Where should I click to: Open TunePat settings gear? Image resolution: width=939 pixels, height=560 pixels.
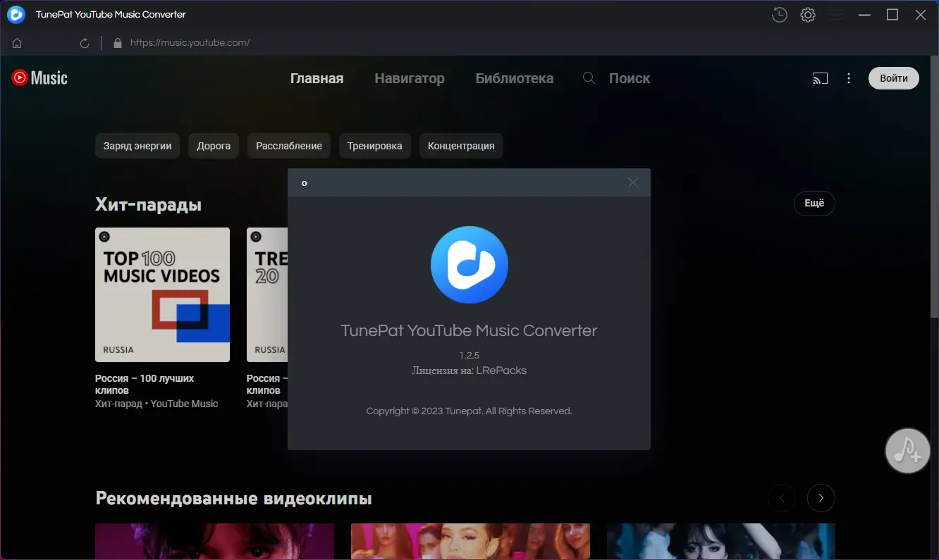click(x=808, y=15)
